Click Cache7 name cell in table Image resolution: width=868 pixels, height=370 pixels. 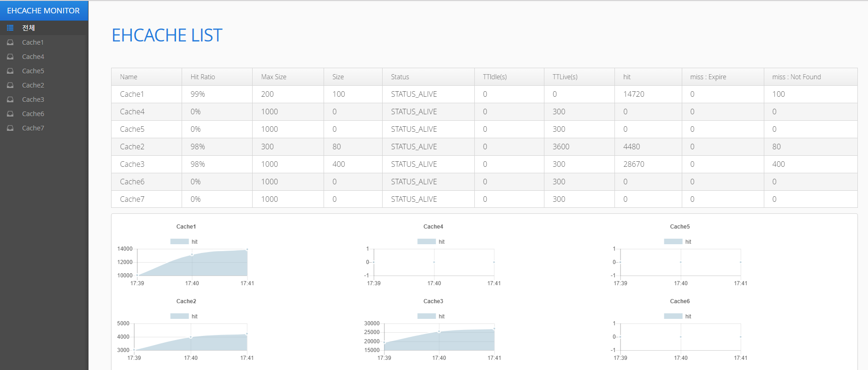[x=147, y=199]
